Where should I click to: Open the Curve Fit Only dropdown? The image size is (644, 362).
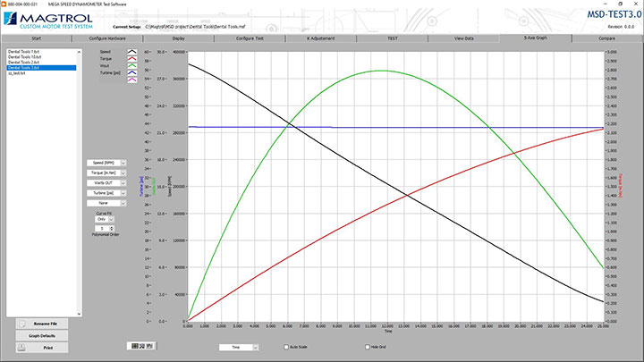click(108, 220)
